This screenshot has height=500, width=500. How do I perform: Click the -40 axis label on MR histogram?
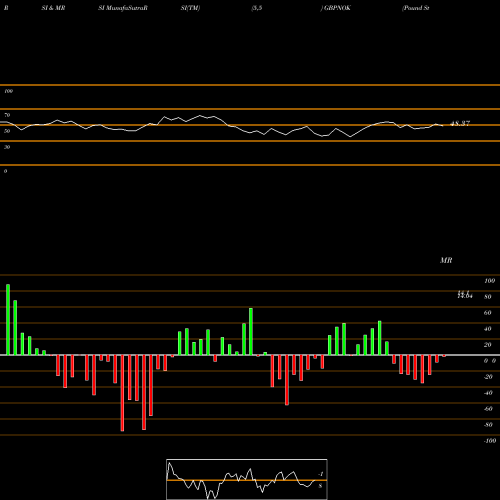click(488, 393)
